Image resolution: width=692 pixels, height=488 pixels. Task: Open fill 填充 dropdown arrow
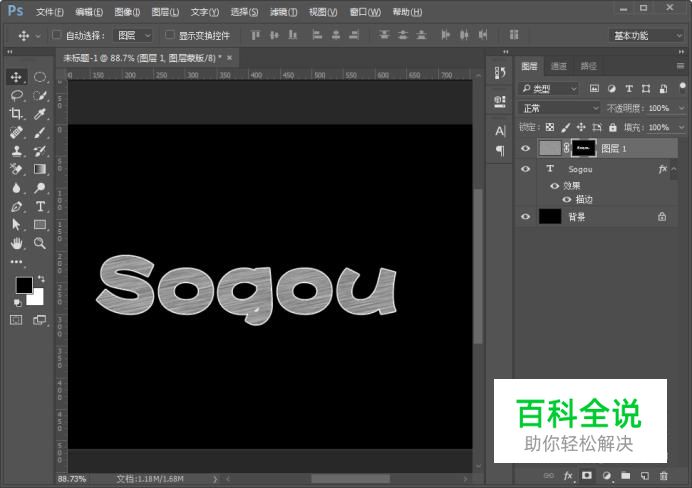681,128
